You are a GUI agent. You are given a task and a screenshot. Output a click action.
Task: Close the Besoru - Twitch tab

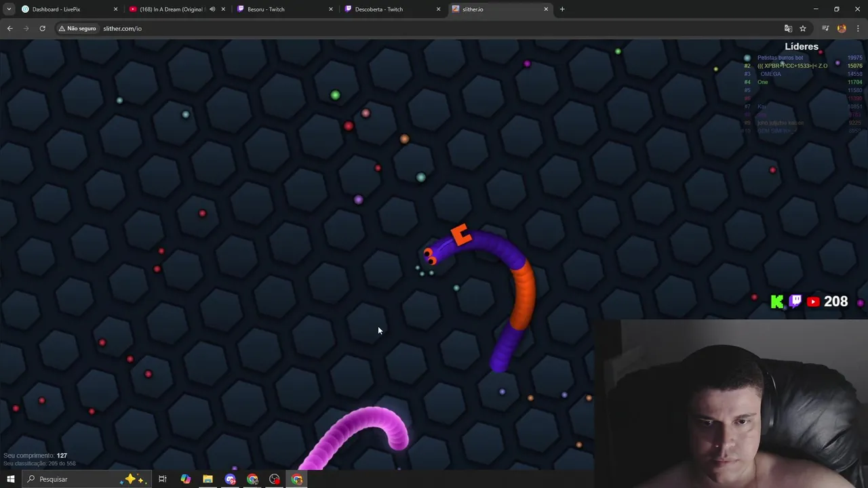[331, 9]
